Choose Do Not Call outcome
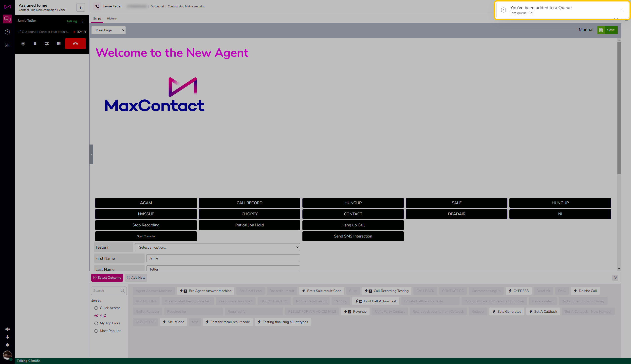This screenshot has height=364, width=631. click(585, 291)
